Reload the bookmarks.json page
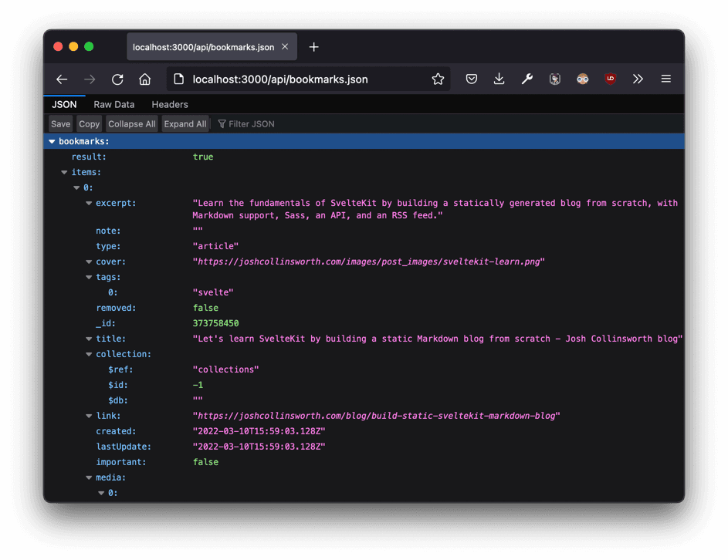Viewport: 728px width, 560px height. [x=117, y=79]
